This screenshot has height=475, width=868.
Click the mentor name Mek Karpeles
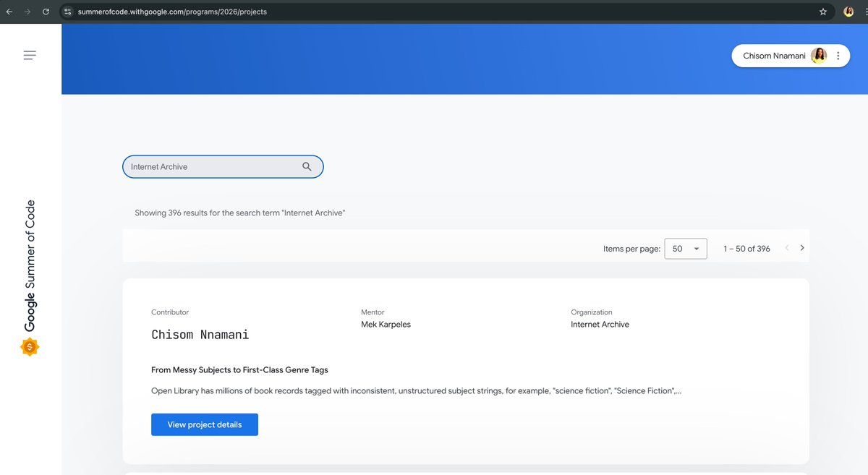pyautogui.click(x=386, y=325)
